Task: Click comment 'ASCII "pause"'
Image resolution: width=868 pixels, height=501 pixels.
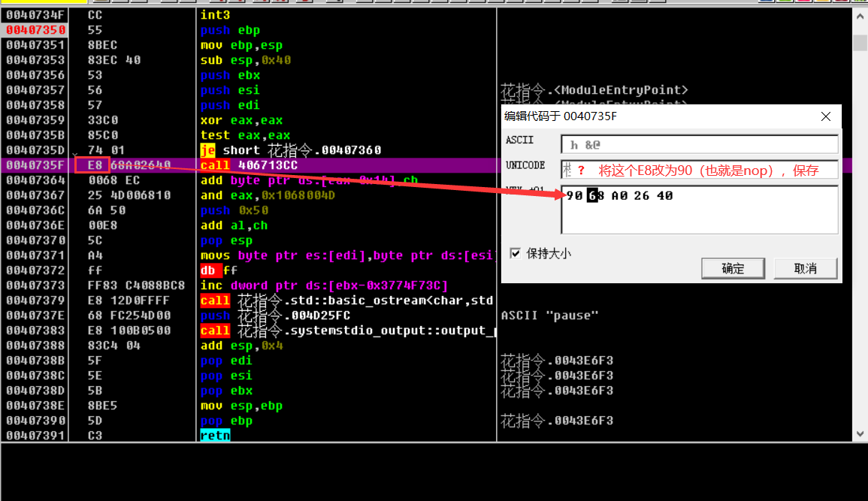Action: (x=549, y=315)
